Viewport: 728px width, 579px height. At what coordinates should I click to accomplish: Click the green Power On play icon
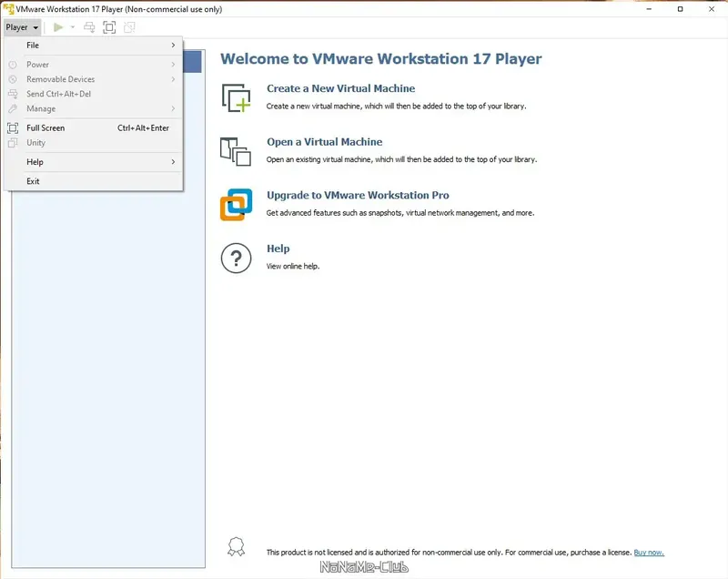tap(58, 27)
